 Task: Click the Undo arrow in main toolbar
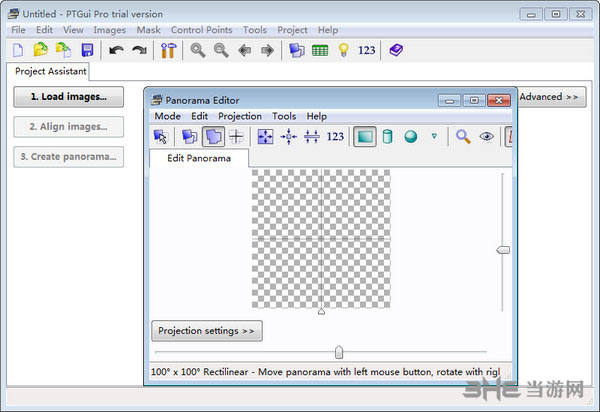(117, 50)
